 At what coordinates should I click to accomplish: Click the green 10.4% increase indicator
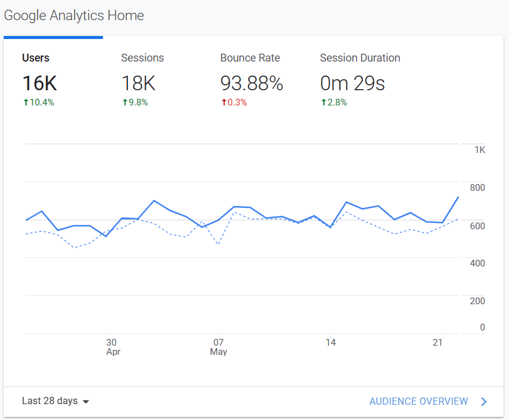38,102
